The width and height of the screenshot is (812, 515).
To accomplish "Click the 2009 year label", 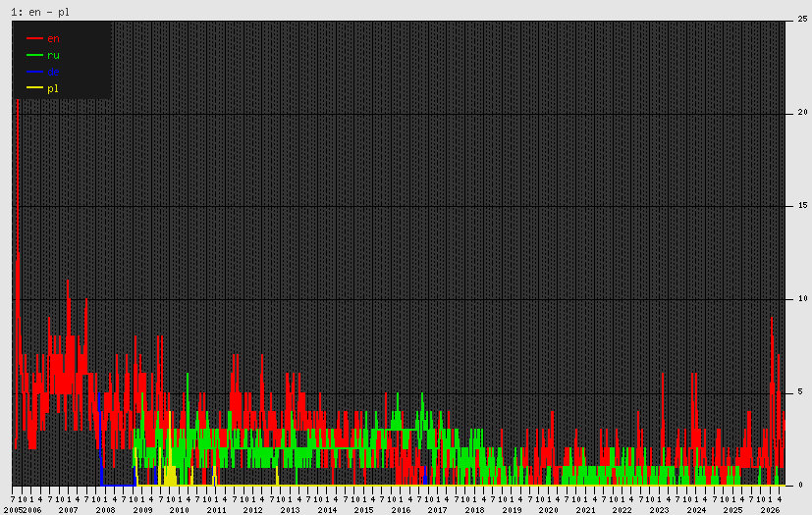I will 142,510.
